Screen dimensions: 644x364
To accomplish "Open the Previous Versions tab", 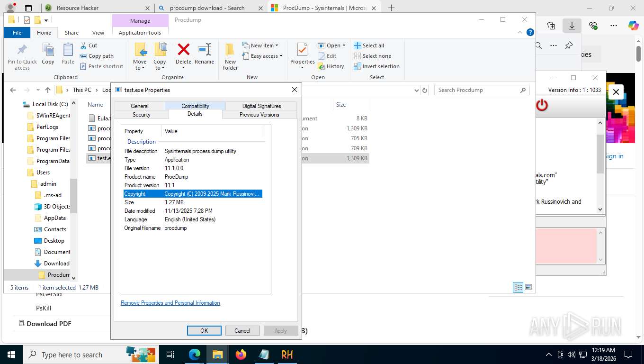I will point(259,115).
